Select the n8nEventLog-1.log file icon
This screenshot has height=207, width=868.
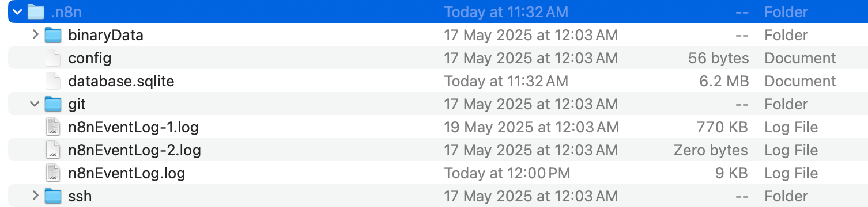pos(53,127)
